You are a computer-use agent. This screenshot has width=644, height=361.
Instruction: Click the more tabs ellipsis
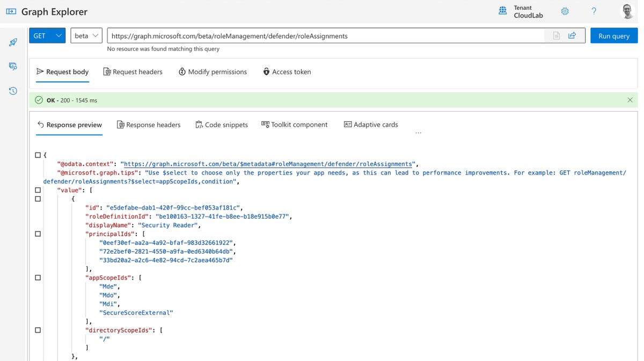tap(419, 133)
